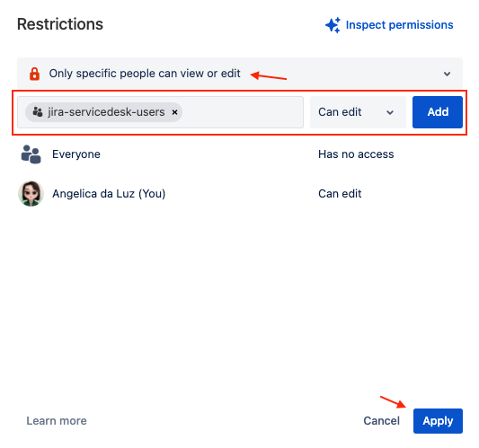This screenshot has height=448, width=479.
Task: Click the Can edit dropdown arrow
Action: click(390, 112)
